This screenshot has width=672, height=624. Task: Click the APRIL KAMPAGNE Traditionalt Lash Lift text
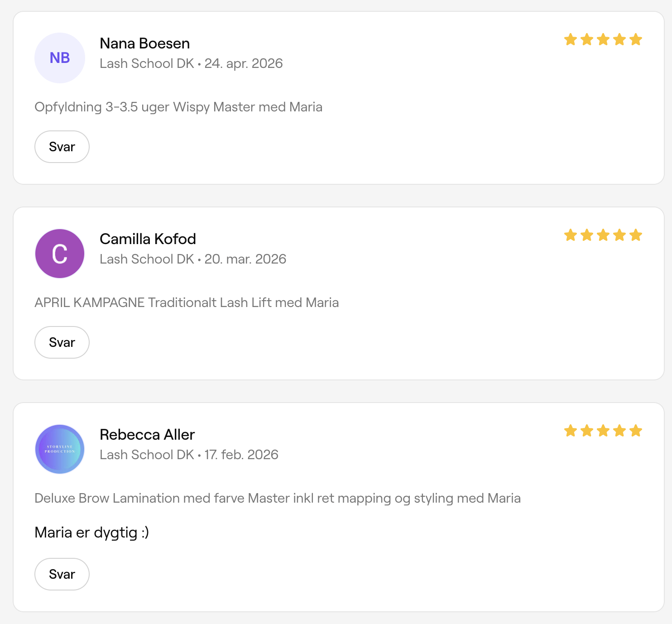(x=187, y=302)
